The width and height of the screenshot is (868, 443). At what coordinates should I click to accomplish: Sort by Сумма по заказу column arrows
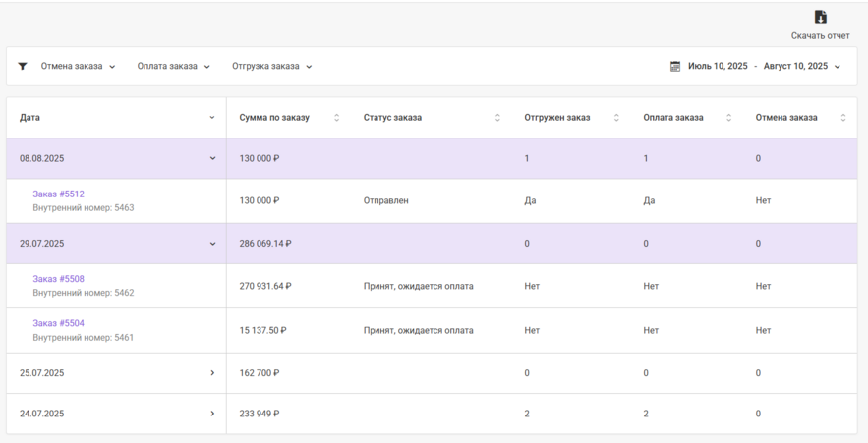(336, 118)
